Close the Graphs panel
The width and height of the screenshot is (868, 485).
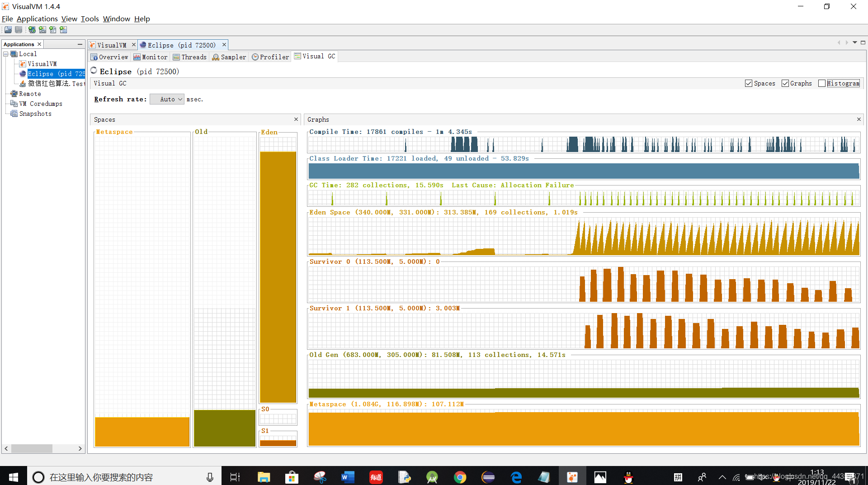(859, 119)
